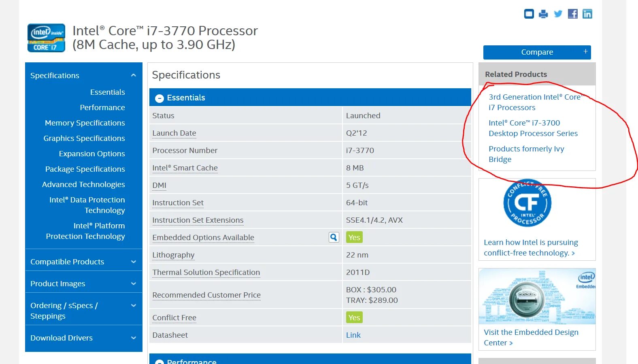Open Advanced Technologies sidebar item
The width and height of the screenshot is (638, 364).
tap(83, 185)
